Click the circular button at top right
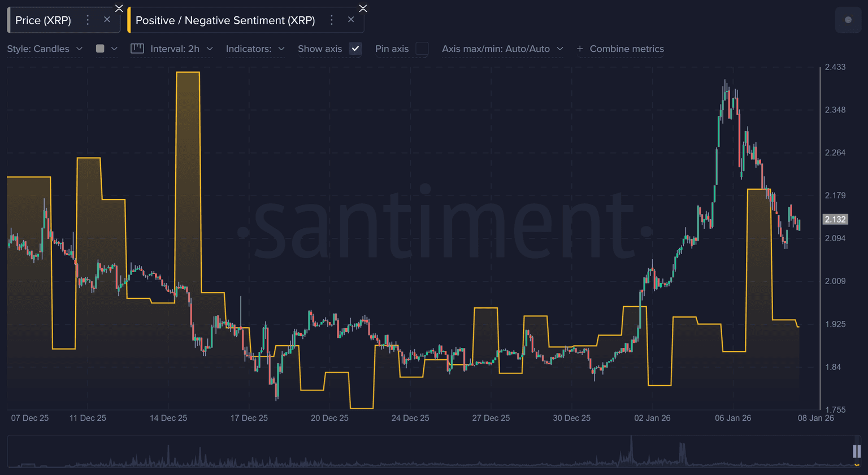Image resolution: width=868 pixels, height=475 pixels. (848, 20)
